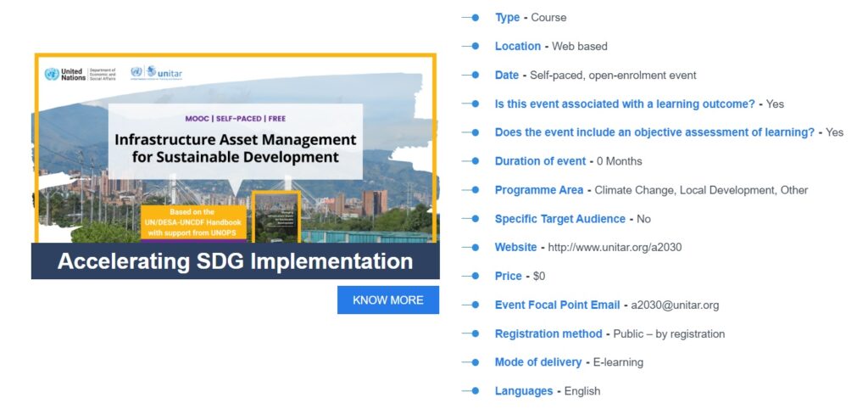Click the Mode of delivery label
868x409 pixels.
click(x=538, y=362)
